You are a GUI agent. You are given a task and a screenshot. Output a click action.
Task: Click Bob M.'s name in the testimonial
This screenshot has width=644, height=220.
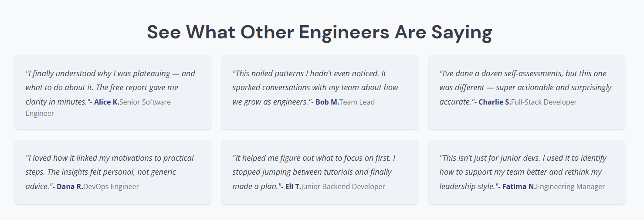[327, 102]
